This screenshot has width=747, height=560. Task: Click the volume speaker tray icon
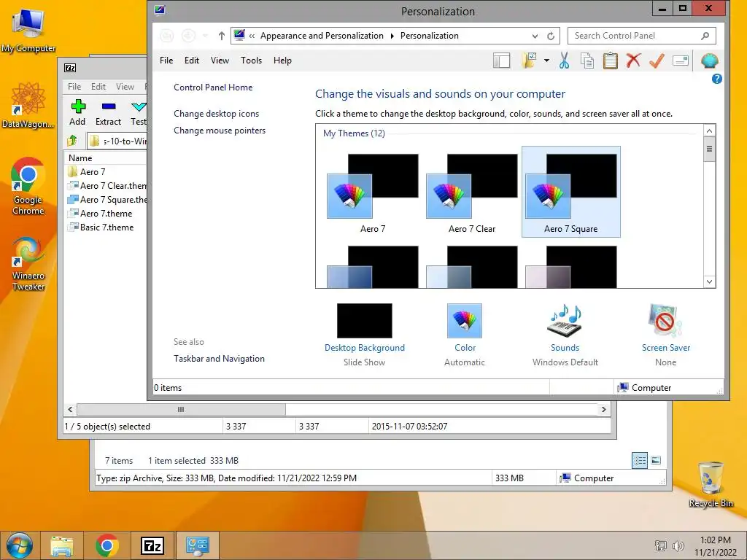click(x=678, y=546)
